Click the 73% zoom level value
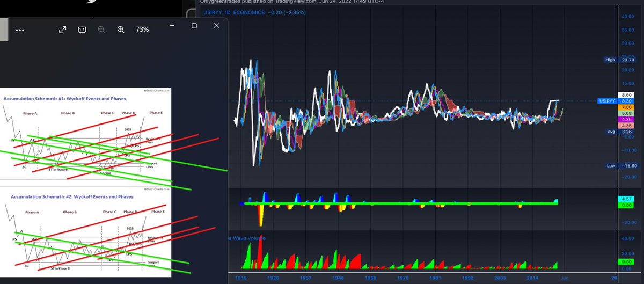The image size is (644, 284). click(142, 30)
